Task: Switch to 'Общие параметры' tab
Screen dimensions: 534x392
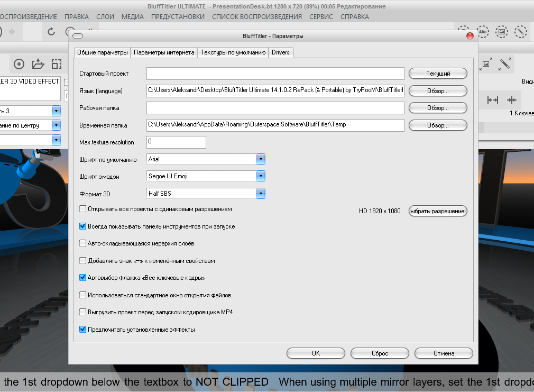Action: pos(102,52)
